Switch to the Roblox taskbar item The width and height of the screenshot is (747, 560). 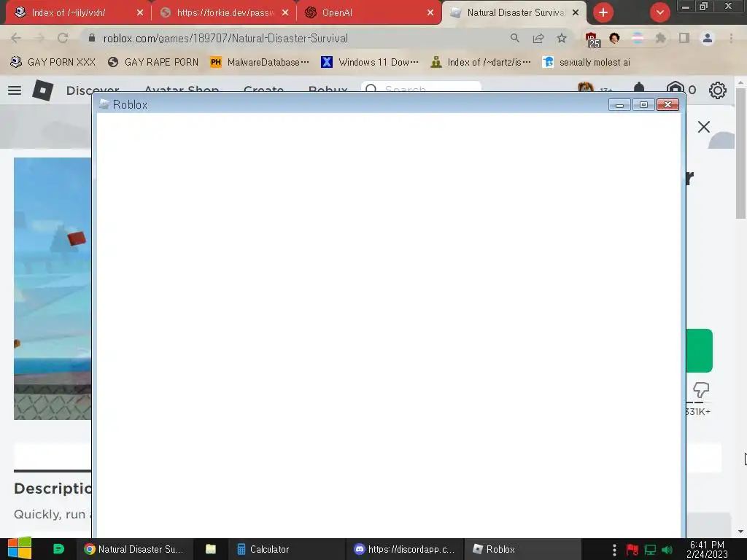click(x=523, y=549)
